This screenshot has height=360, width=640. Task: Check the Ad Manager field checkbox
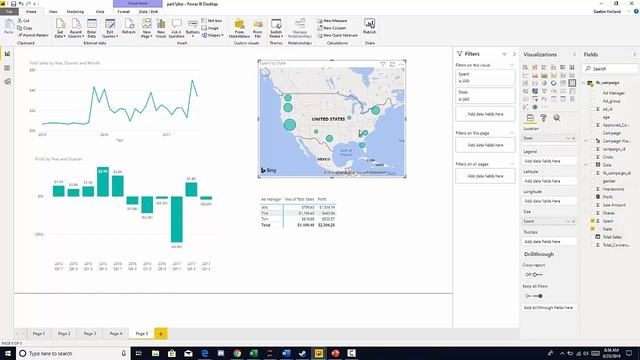pyautogui.click(x=593, y=93)
